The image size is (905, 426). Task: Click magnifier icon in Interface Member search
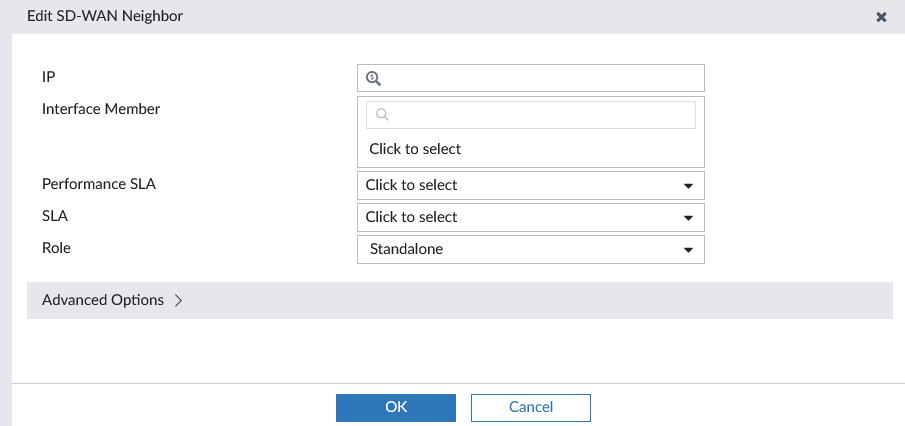[381, 115]
